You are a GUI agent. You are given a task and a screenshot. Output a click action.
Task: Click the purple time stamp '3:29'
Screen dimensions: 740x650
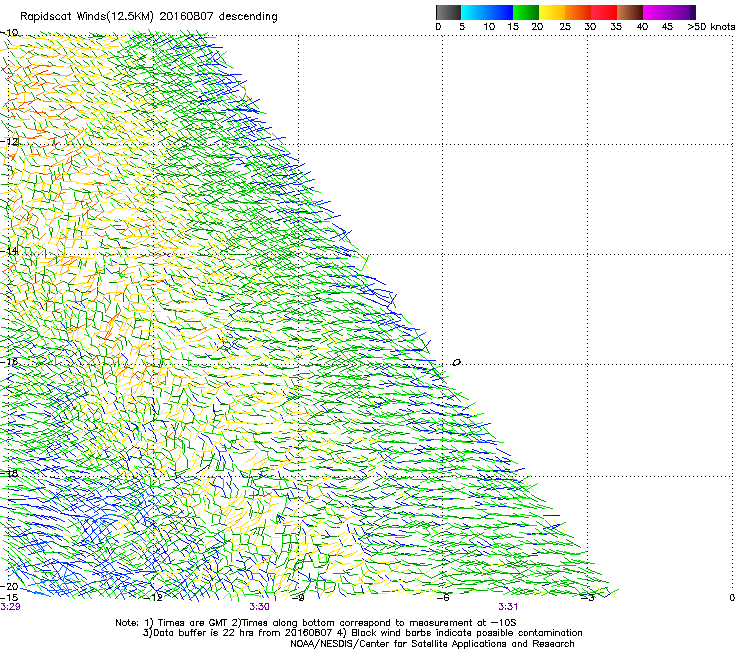[x=10, y=607]
